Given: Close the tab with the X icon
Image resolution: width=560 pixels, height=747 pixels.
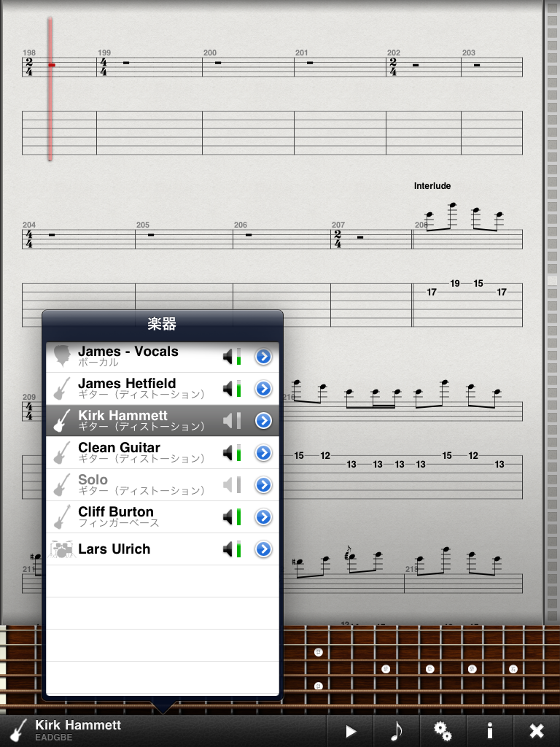Looking at the screenshot, I should 536,731.
